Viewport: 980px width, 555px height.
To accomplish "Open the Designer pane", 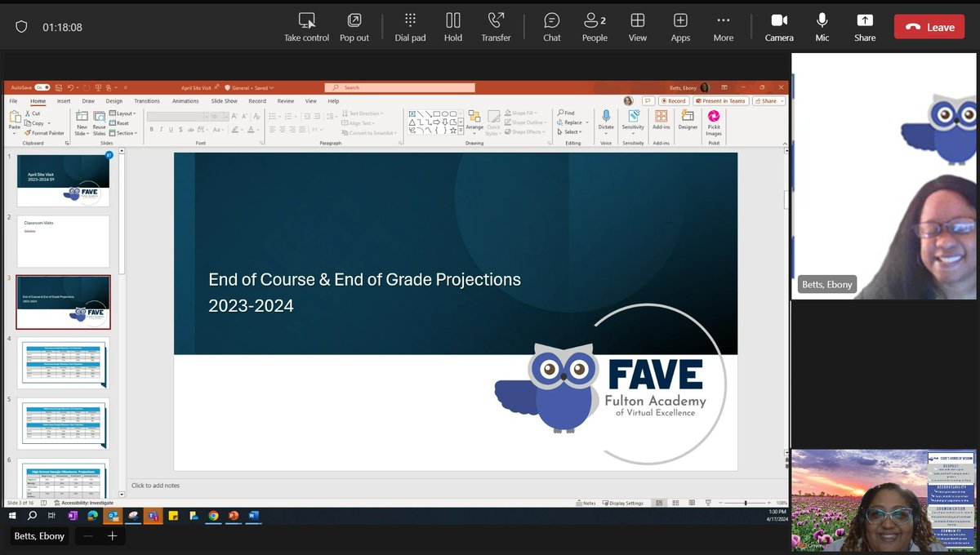I will (688, 121).
